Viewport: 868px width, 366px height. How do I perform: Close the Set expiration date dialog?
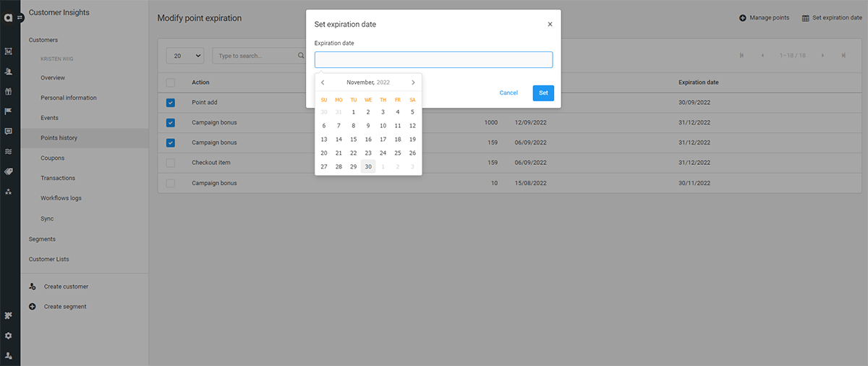coord(550,24)
